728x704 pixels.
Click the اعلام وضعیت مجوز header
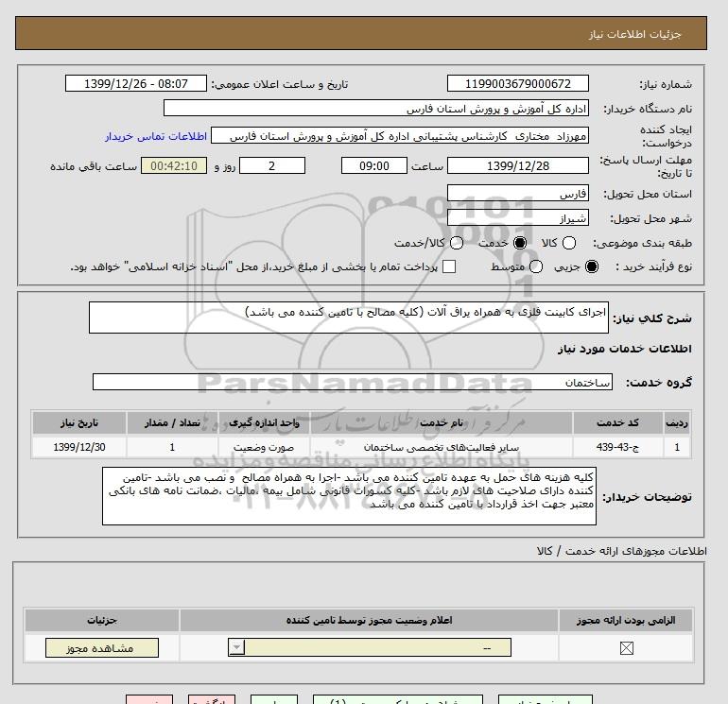pos(369,620)
